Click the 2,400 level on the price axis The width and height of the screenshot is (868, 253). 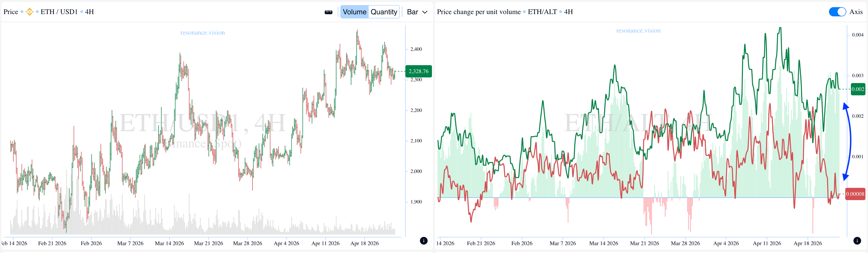pyautogui.click(x=416, y=49)
